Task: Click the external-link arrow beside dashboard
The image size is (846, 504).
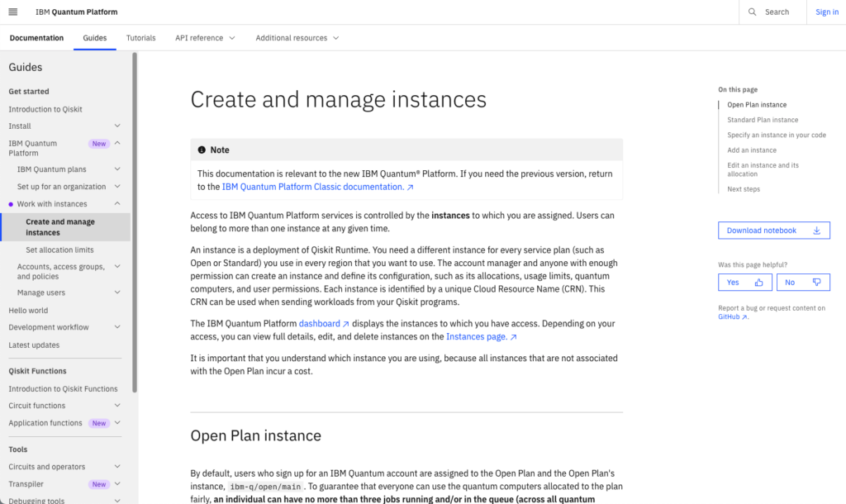Action: tap(346, 324)
